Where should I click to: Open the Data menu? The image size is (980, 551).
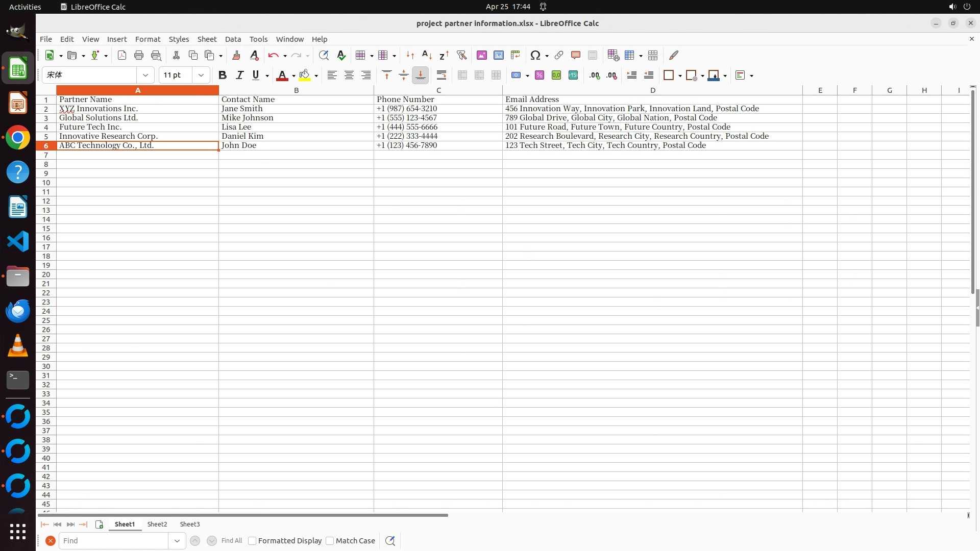pos(233,39)
